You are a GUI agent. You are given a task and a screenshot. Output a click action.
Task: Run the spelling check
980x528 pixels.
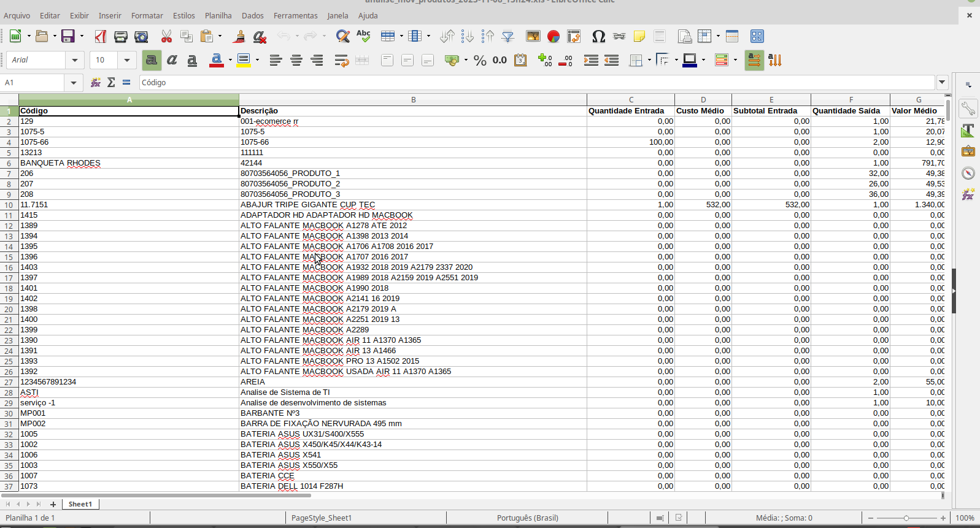coord(363,36)
